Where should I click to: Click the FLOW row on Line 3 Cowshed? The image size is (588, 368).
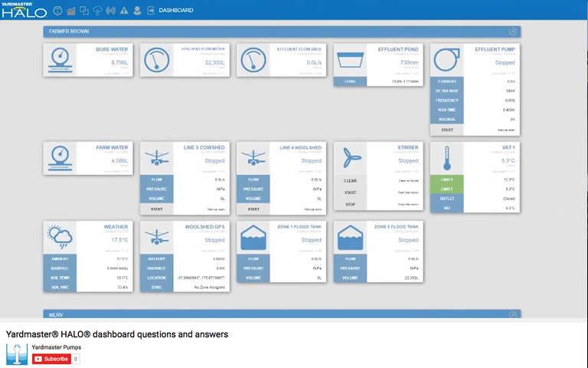click(185, 180)
